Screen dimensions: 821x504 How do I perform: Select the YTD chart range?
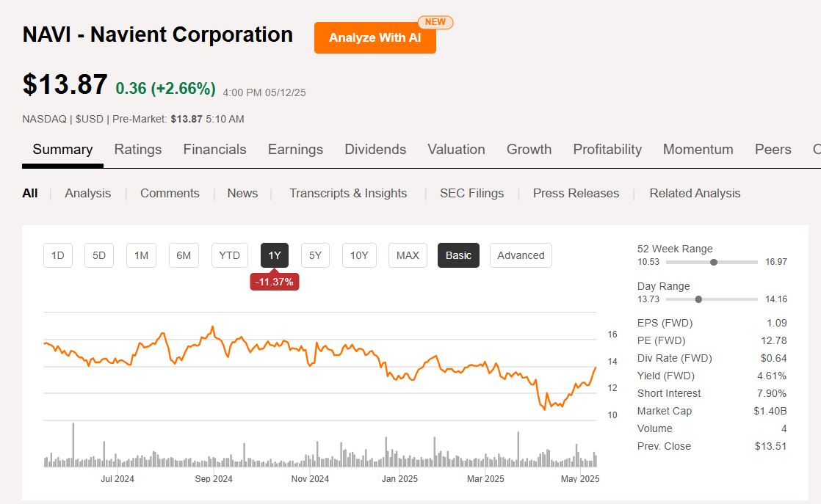pos(230,255)
